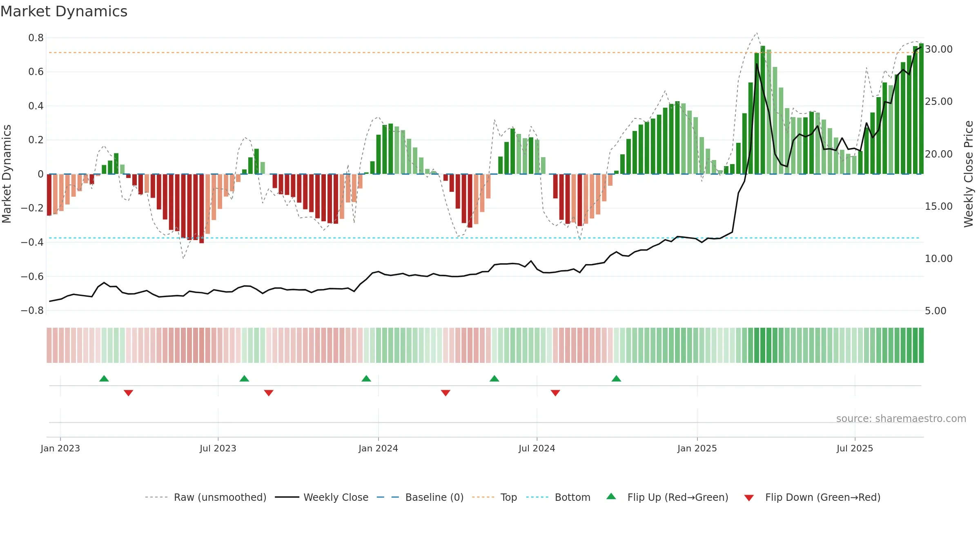Toggle the Baseline (0) legend entry
980x551 pixels.
[420, 497]
